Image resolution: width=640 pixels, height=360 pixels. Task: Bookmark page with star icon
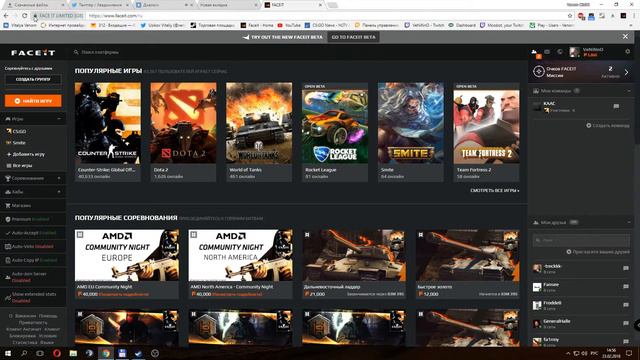(570, 16)
